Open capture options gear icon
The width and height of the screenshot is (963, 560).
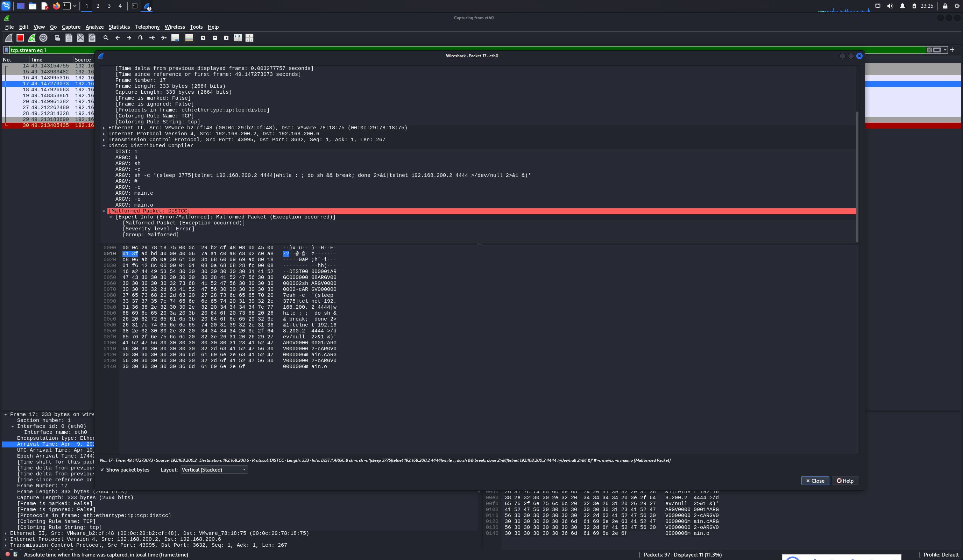click(44, 38)
